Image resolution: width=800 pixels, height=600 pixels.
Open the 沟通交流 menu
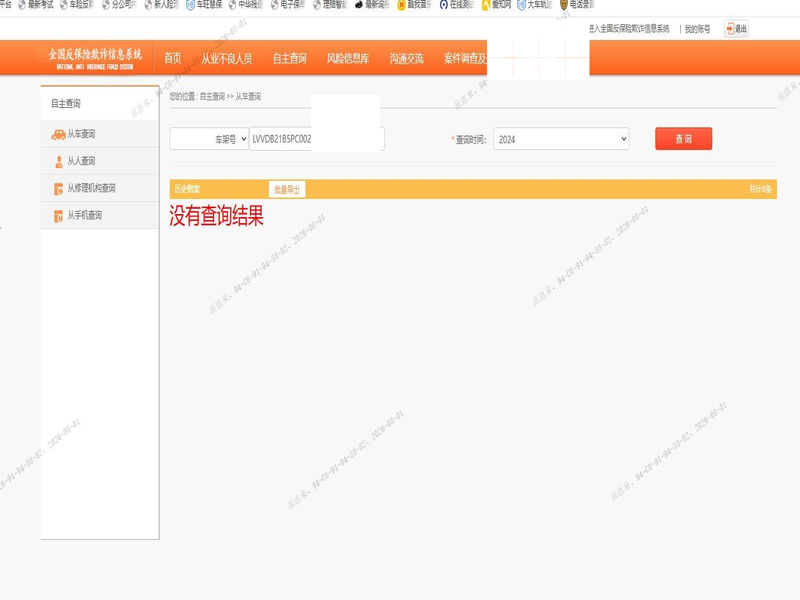click(x=406, y=58)
